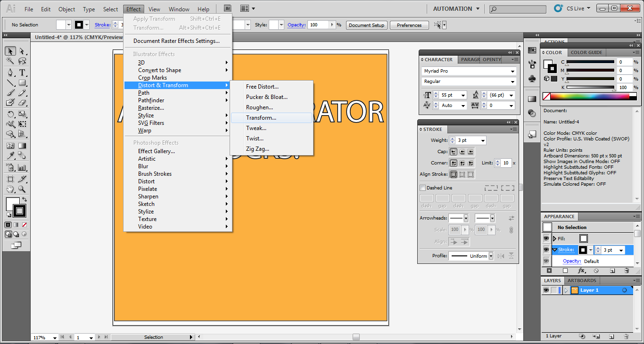The height and width of the screenshot is (344, 644).
Task: Enable the Dashed Line checkbox
Action: (423, 188)
